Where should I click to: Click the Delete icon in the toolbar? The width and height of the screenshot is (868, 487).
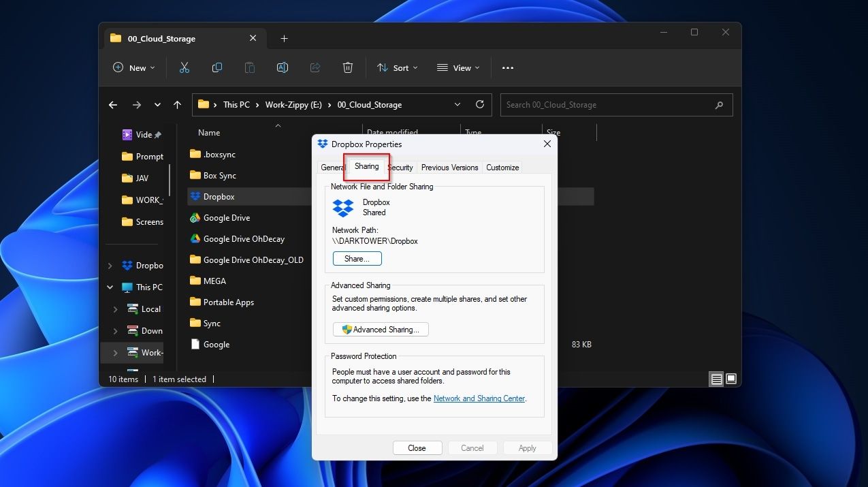pos(347,67)
